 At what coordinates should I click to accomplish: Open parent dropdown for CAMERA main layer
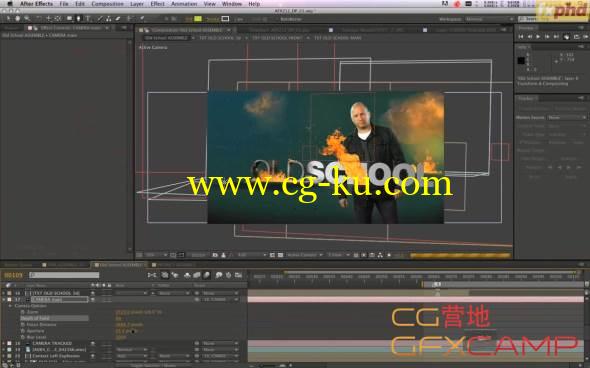(x=219, y=300)
